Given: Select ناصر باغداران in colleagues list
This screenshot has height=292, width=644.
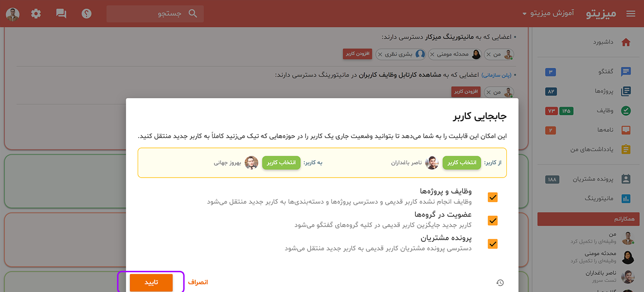Looking at the screenshot, I should pos(588,276).
